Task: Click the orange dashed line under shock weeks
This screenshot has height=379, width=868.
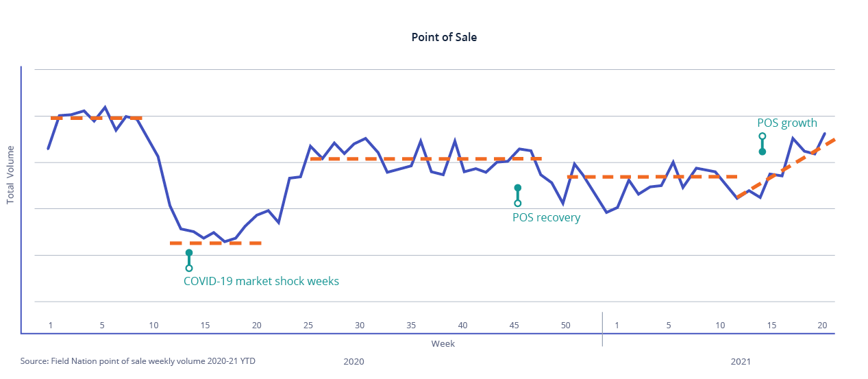Action: pos(216,243)
